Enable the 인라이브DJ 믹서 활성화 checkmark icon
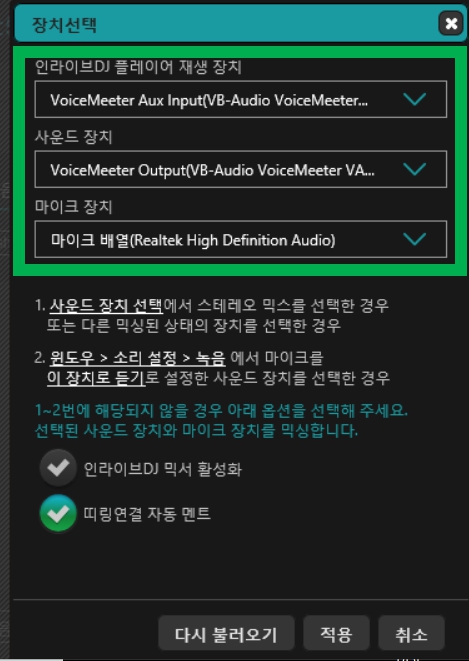The width and height of the screenshot is (469, 661). (x=58, y=468)
